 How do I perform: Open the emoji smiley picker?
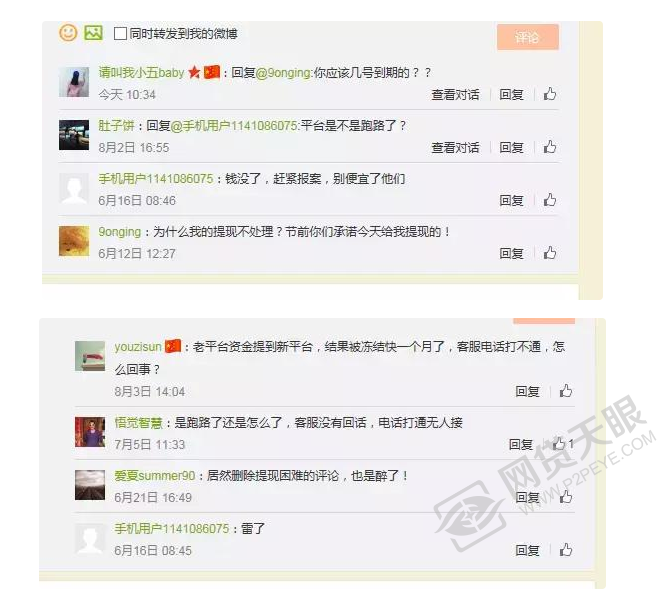68,33
